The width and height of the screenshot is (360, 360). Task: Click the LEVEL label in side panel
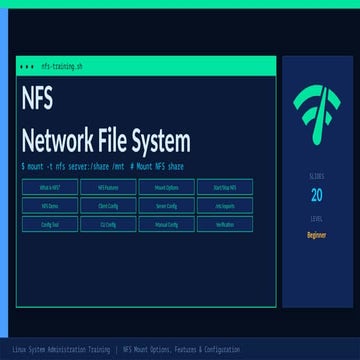317,219
